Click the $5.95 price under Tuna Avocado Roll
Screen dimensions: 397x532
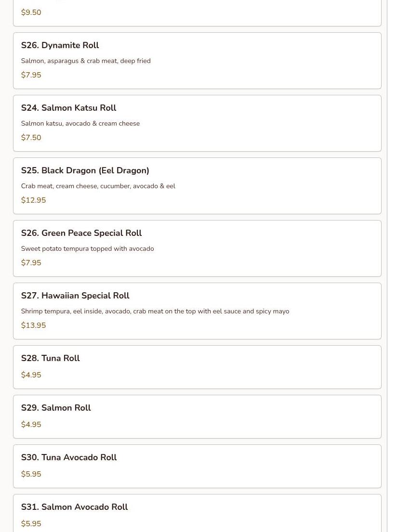pyautogui.click(x=31, y=474)
